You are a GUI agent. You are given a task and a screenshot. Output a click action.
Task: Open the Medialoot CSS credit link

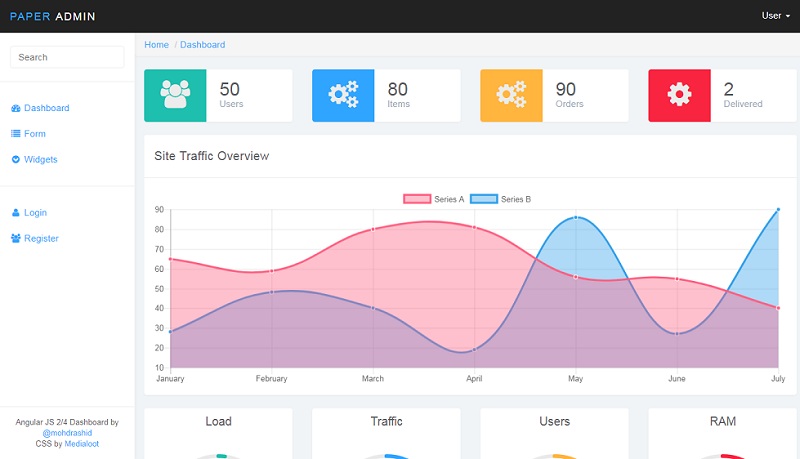point(82,444)
